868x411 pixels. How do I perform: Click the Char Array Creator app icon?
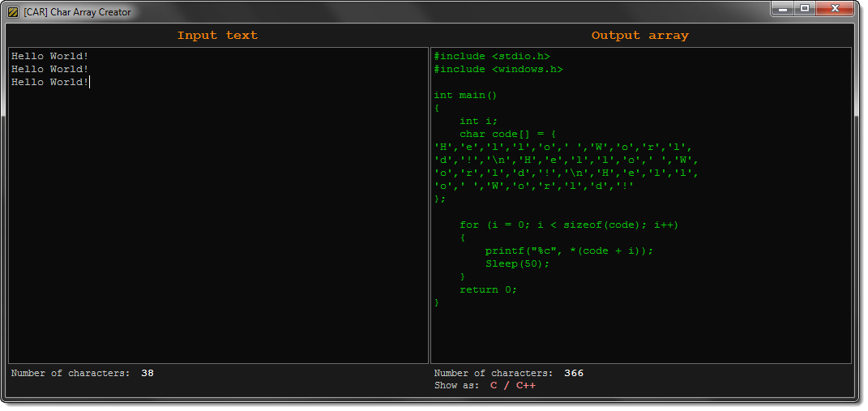point(13,12)
